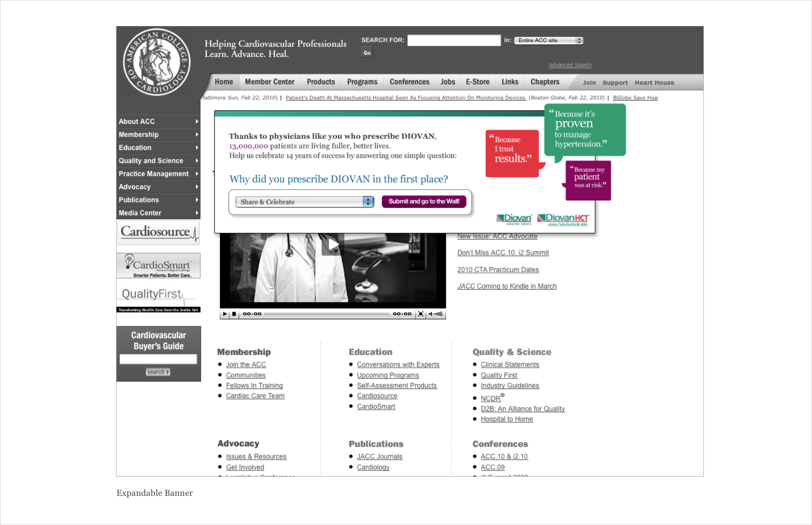
Task: Adjust the video volume control
Action: [436, 314]
